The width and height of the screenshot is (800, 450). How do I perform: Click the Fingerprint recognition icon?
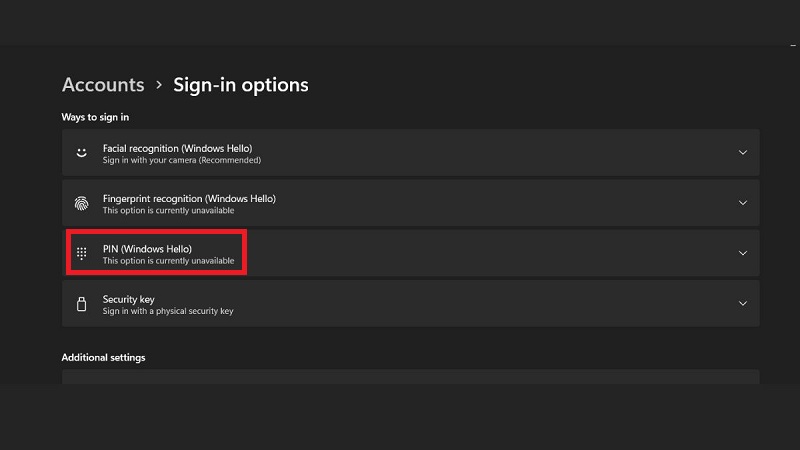click(82, 203)
